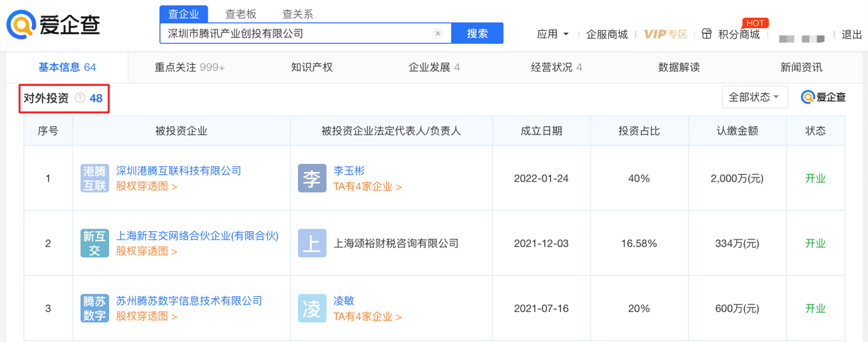Switch to 查关系 search tab

pyautogui.click(x=297, y=14)
